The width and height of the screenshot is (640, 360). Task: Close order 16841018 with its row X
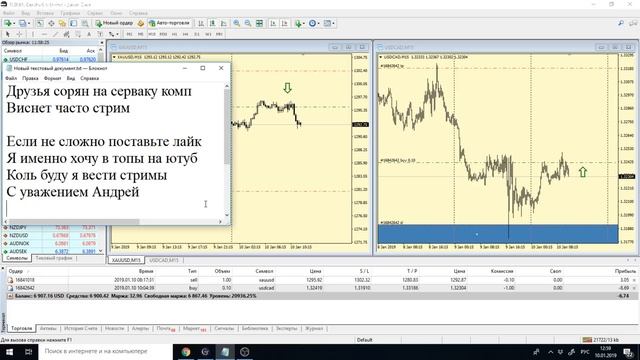[x=634, y=280]
